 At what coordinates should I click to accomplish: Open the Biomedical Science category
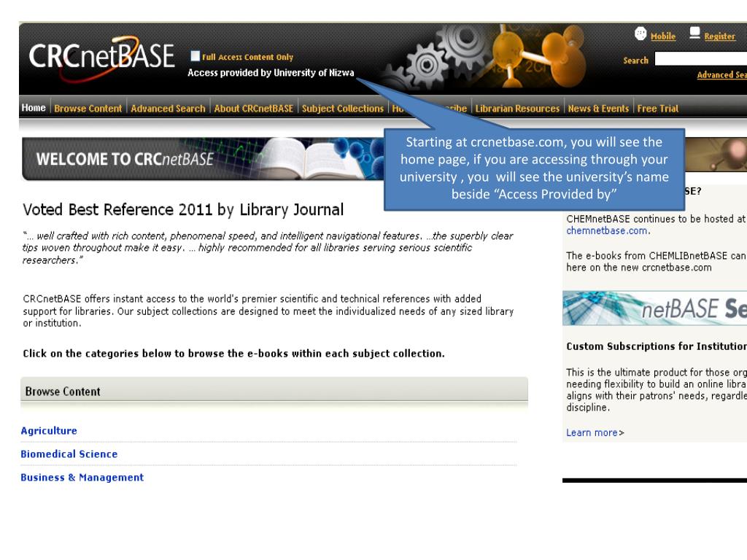(69, 454)
